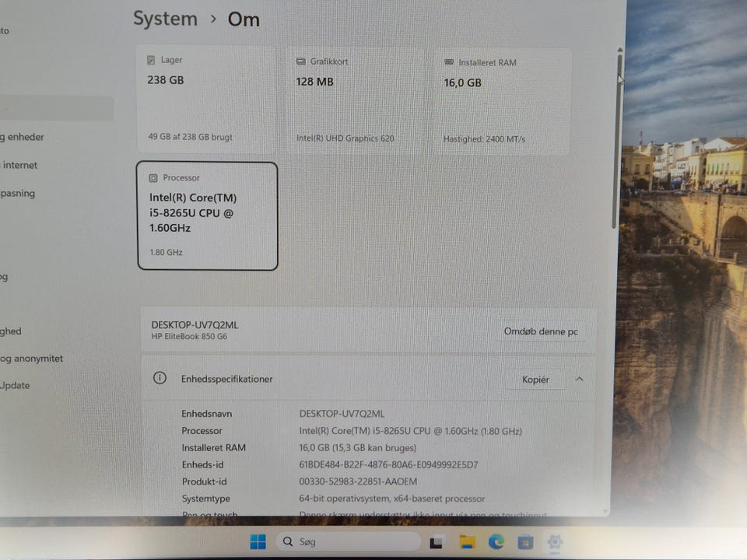
Task: Click the search magnifier icon on taskbar
Action: tap(288, 541)
